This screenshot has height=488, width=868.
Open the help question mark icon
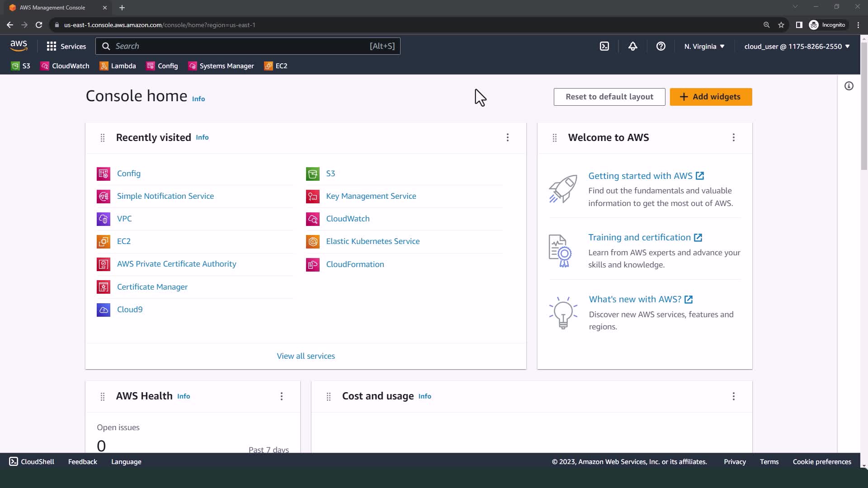coord(660,46)
